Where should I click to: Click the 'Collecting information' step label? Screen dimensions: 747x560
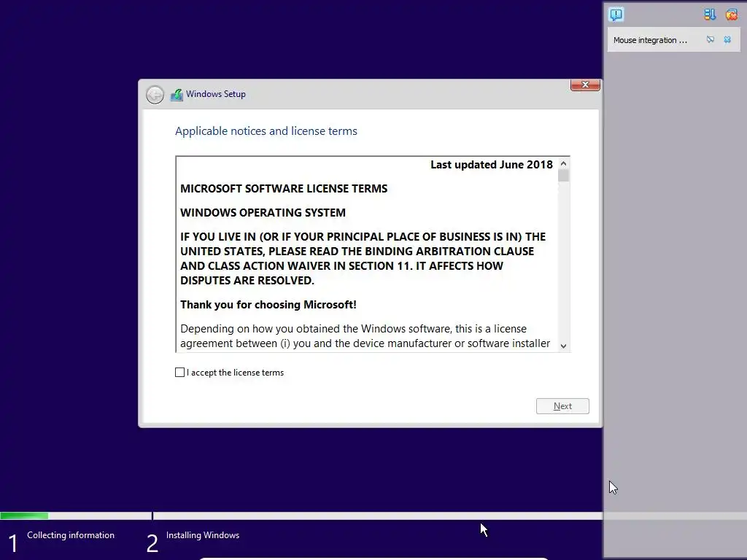point(71,535)
